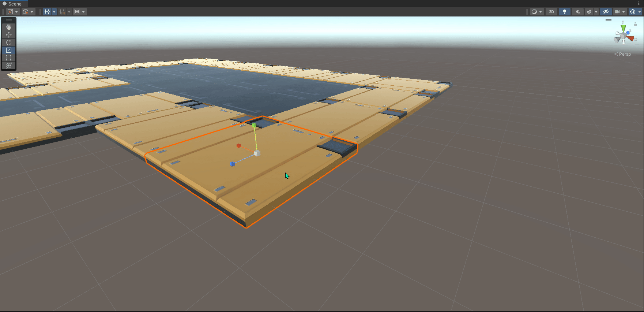Open the scene effects dropdown arrow

click(596, 12)
